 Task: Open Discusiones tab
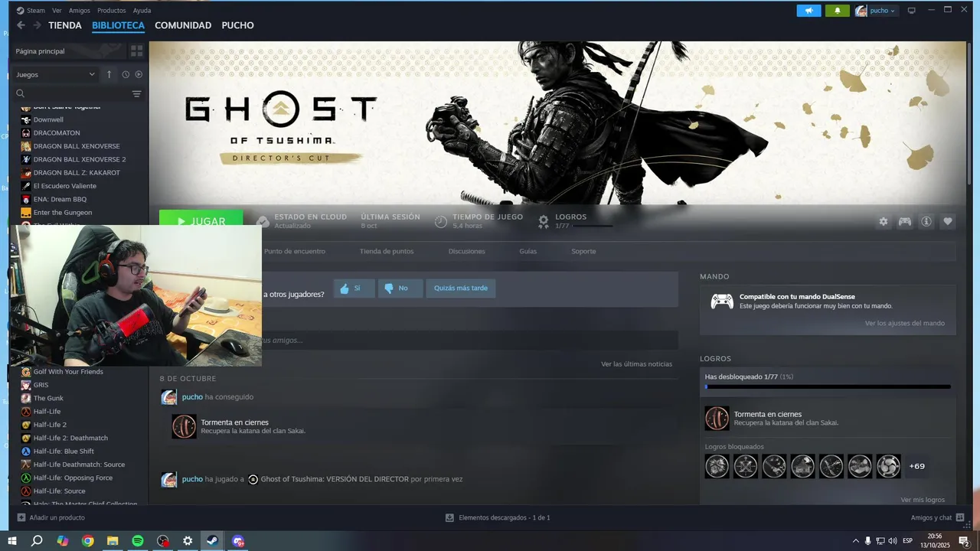click(466, 251)
